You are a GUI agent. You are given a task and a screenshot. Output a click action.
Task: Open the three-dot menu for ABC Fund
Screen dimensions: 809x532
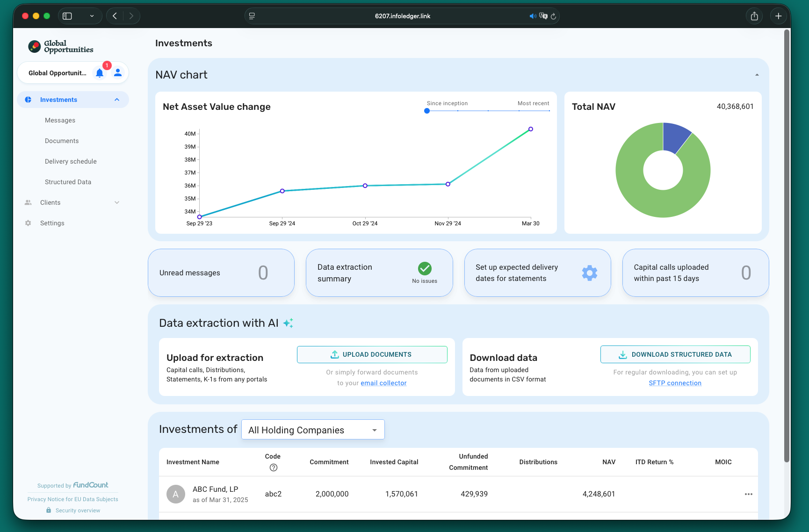[748, 494]
